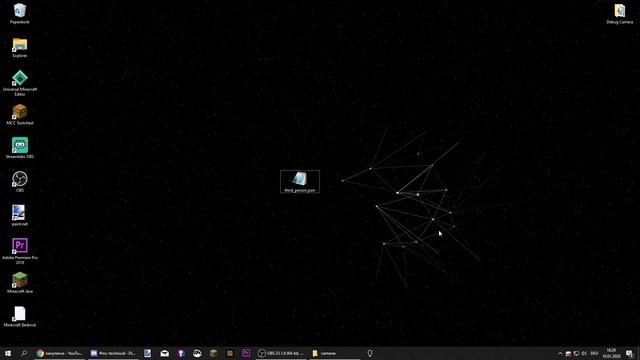Select the Debug Camera folder icon
Viewport: 640px width, 360px height.
620,13
